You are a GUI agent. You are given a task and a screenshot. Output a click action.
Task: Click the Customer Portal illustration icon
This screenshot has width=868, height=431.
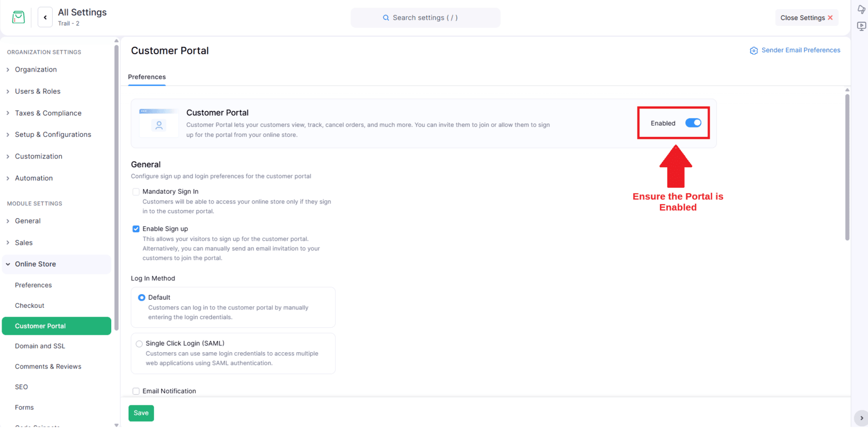159,124
